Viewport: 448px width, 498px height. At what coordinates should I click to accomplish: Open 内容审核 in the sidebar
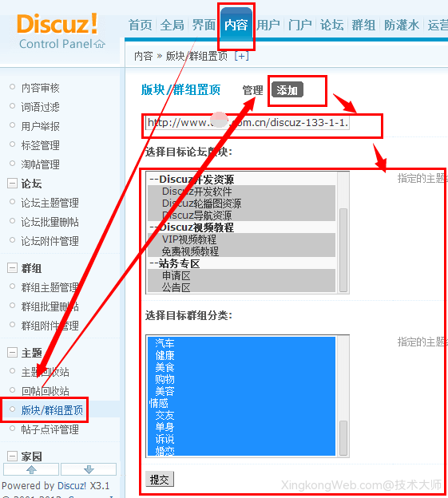[x=41, y=88]
